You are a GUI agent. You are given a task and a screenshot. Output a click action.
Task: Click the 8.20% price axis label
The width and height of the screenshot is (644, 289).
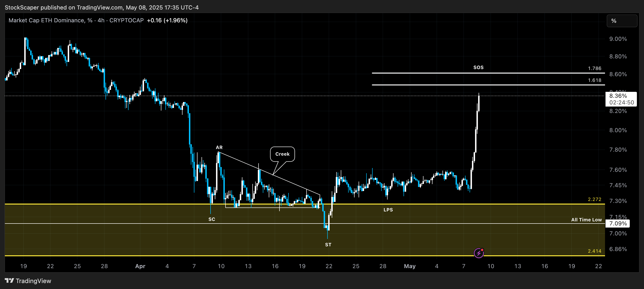tap(618, 111)
